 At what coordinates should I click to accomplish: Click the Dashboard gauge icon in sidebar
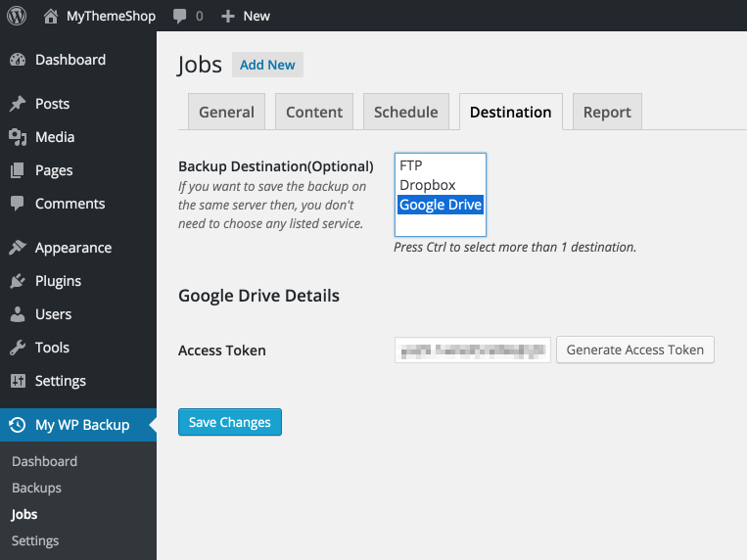18,60
